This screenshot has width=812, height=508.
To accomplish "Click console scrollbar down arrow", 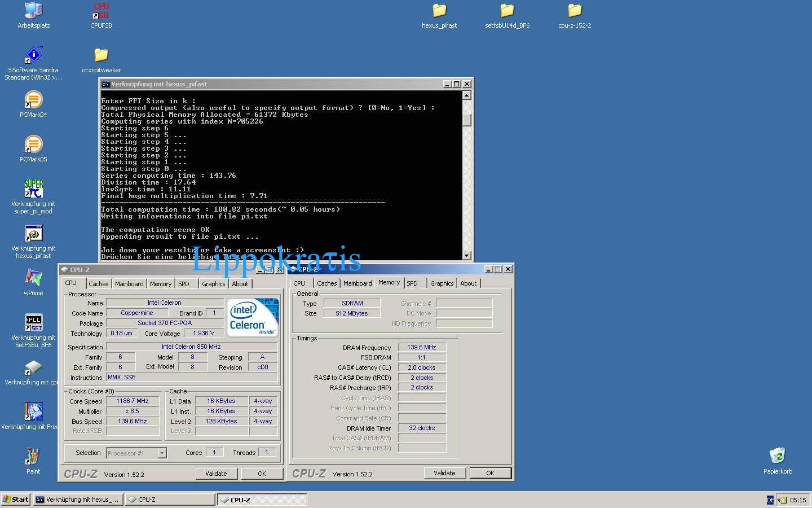I will click(x=466, y=255).
